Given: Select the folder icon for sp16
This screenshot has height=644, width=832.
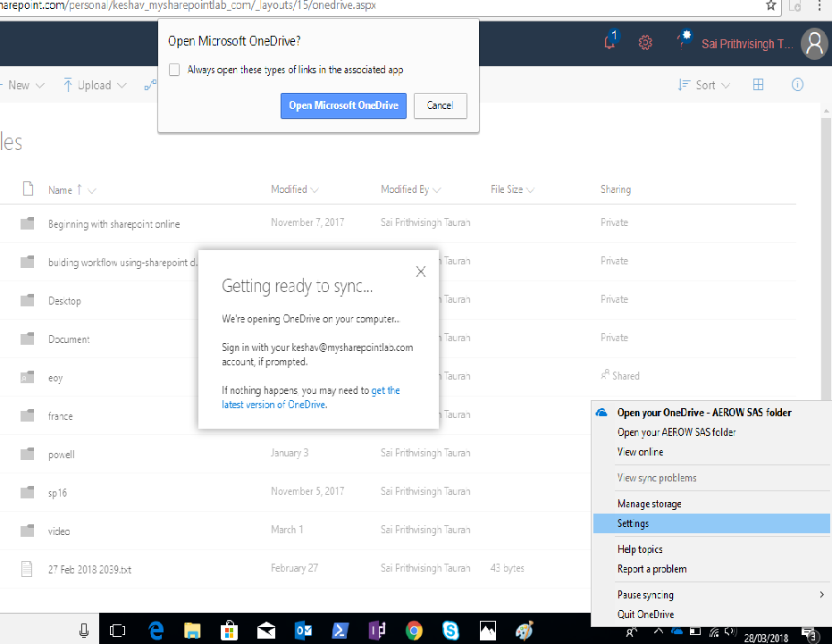Looking at the screenshot, I should [x=27, y=492].
